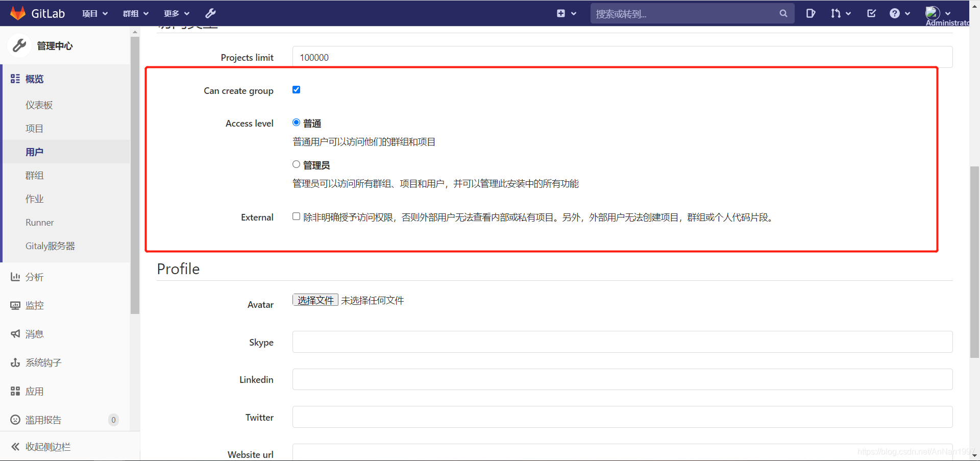Click the Twitter input field
Image resolution: width=980 pixels, height=461 pixels.
click(x=622, y=417)
